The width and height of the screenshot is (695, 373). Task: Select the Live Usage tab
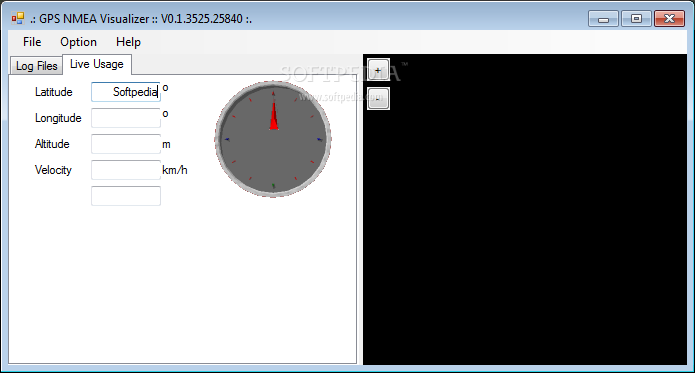coord(97,64)
